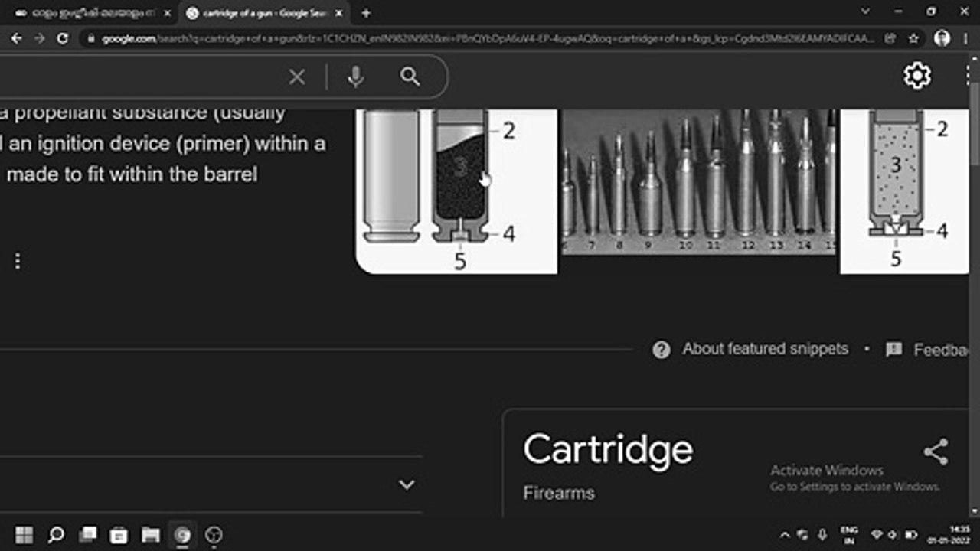Clear the search box with the X icon
980x551 pixels.
297,77
